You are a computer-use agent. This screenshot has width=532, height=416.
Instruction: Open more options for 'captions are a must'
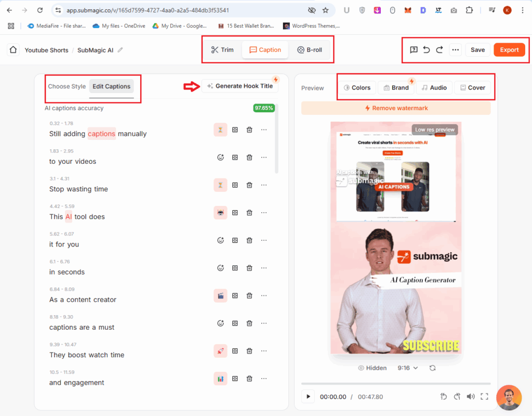pos(264,323)
